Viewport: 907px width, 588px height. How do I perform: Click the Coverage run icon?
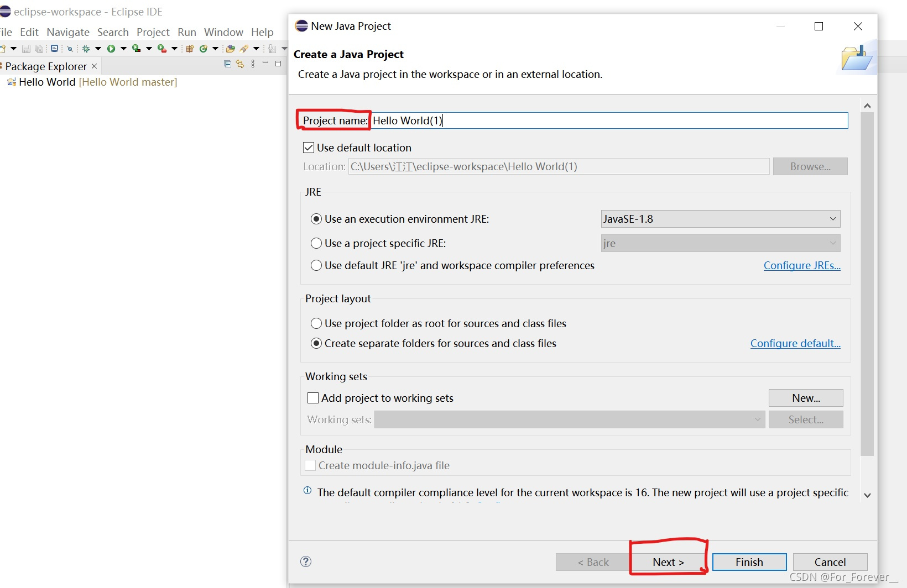[136, 48]
